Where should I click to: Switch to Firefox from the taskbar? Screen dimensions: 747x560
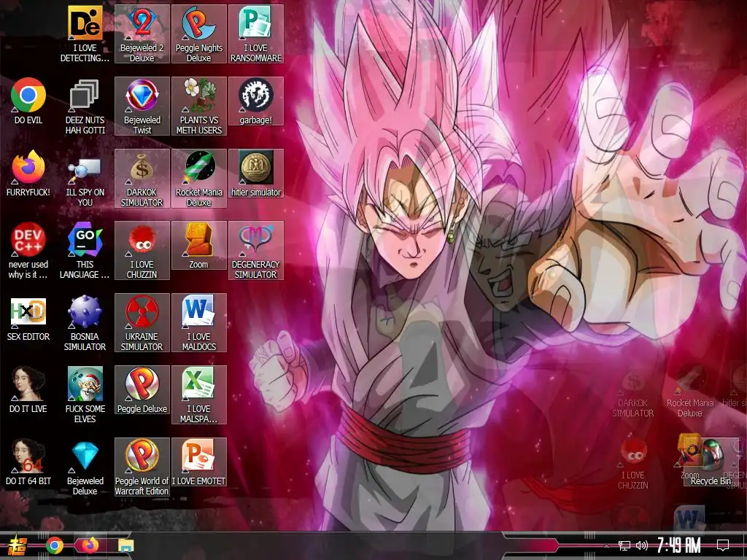(x=90, y=545)
